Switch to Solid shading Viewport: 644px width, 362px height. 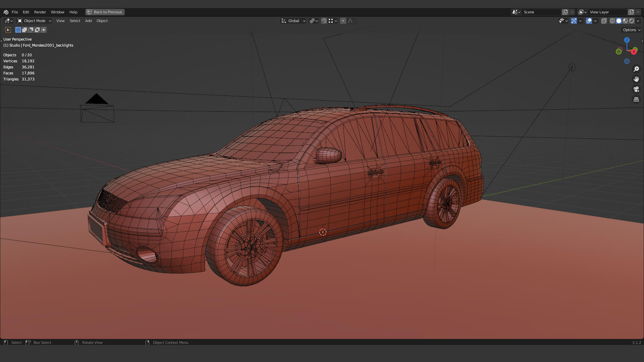pyautogui.click(x=619, y=21)
